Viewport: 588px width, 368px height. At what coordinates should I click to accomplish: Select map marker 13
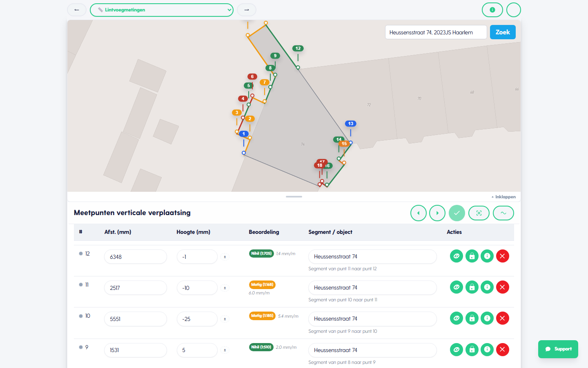pyautogui.click(x=351, y=123)
